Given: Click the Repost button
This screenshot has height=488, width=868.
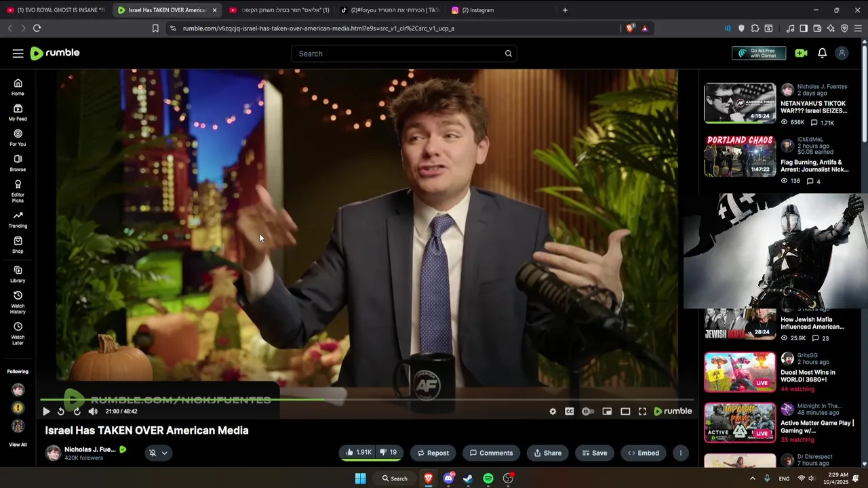Looking at the screenshot, I should (x=433, y=453).
